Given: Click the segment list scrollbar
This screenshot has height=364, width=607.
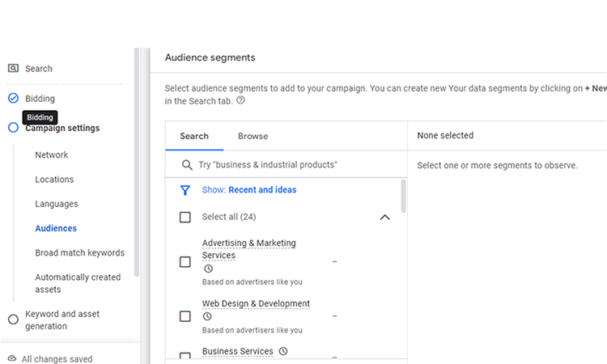Looking at the screenshot, I should click(x=403, y=196).
